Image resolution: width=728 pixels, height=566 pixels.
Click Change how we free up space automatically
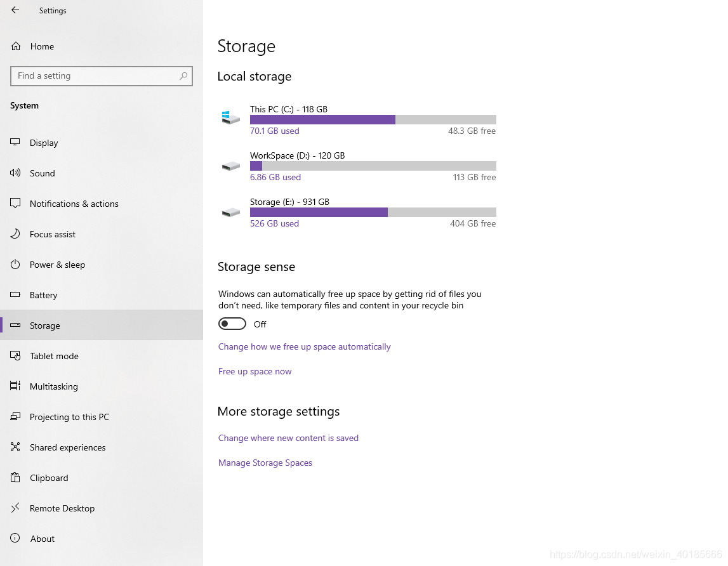pyautogui.click(x=304, y=347)
